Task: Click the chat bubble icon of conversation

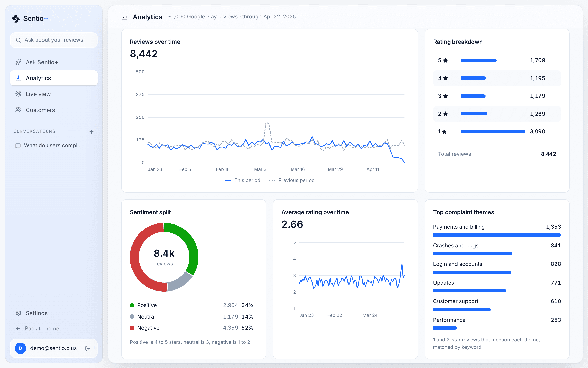Action: click(x=18, y=146)
